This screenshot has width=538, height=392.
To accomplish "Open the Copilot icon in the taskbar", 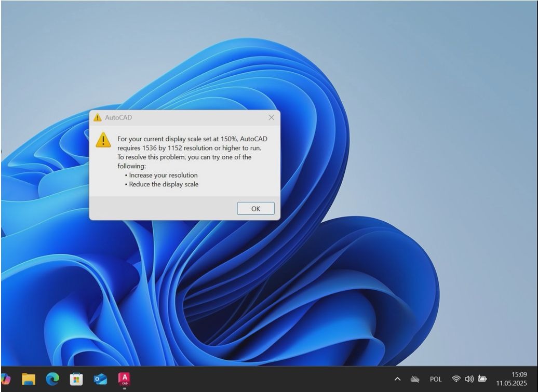I will point(5,379).
